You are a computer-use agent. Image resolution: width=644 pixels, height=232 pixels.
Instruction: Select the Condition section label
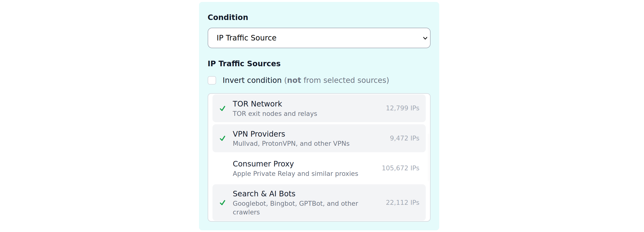(228, 17)
